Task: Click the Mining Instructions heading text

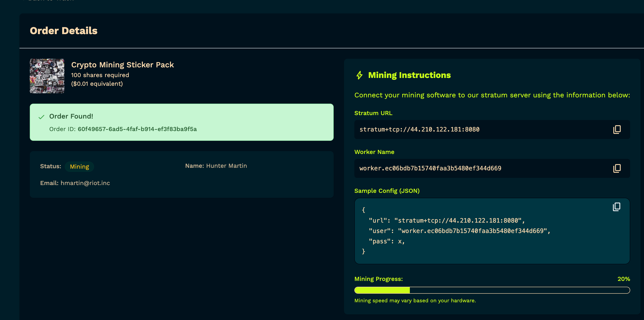Action: pos(409,75)
